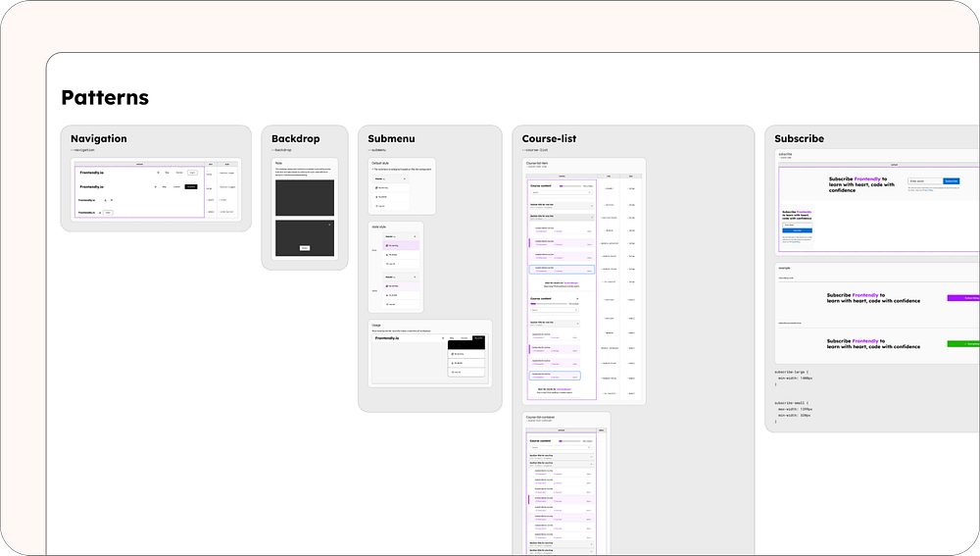
Task: Click the blue Subscribe button in the small variant
Action: [797, 230]
